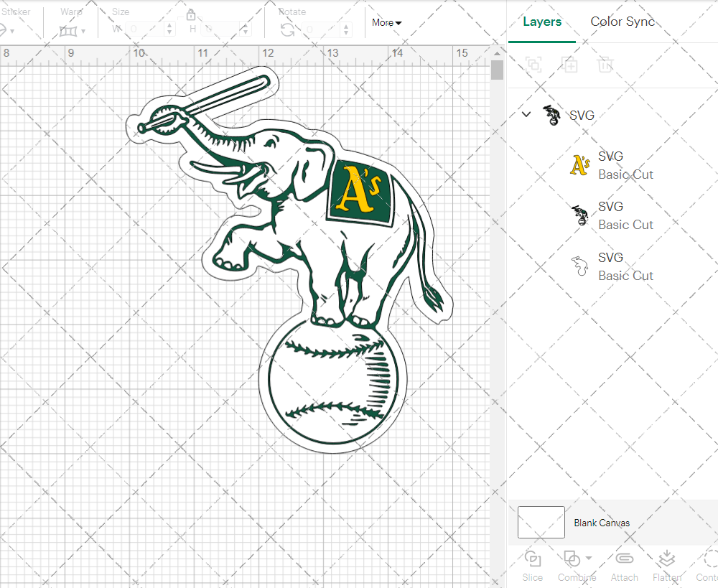Image resolution: width=718 pixels, height=588 pixels.
Task: Open the More dropdown menu
Action: point(386,22)
